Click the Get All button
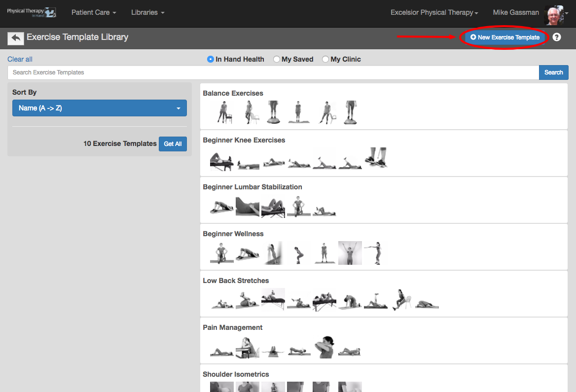The width and height of the screenshot is (576, 392). 173,143
